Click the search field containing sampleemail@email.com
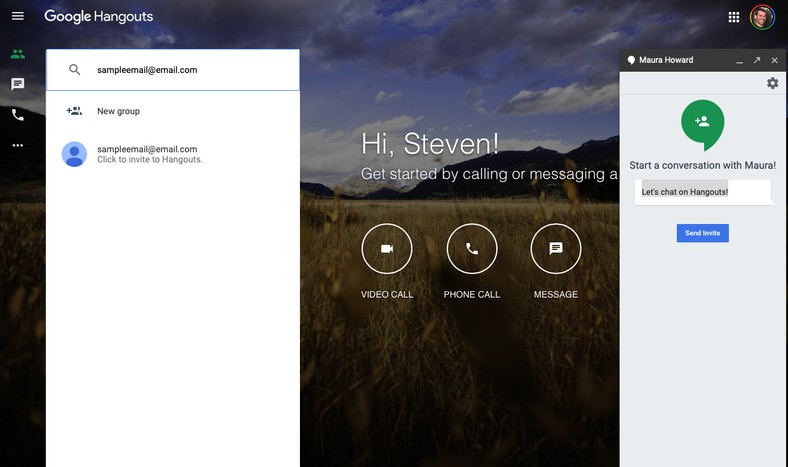The image size is (788, 467). pyautogui.click(x=190, y=70)
